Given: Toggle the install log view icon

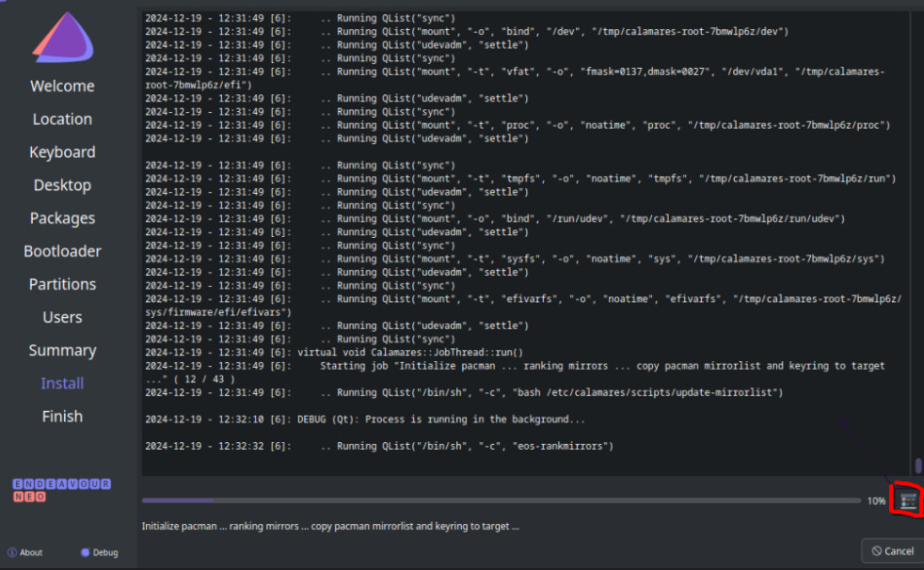Looking at the screenshot, I should pos(908,501).
